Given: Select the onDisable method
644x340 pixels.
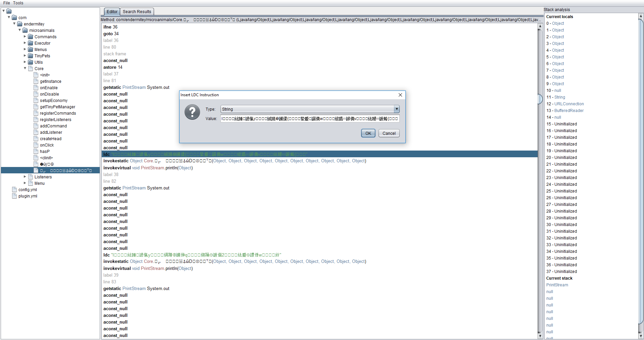Looking at the screenshot, I should (49, 94).
